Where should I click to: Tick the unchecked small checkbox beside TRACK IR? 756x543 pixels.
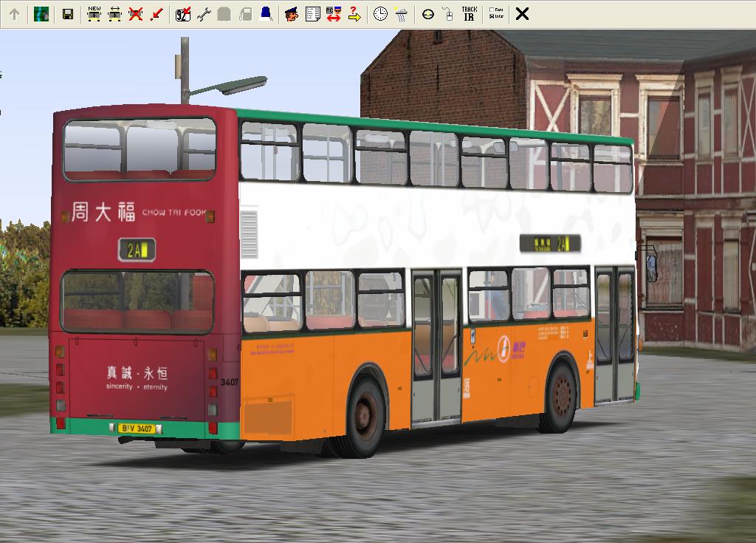[x=491, y=10]
